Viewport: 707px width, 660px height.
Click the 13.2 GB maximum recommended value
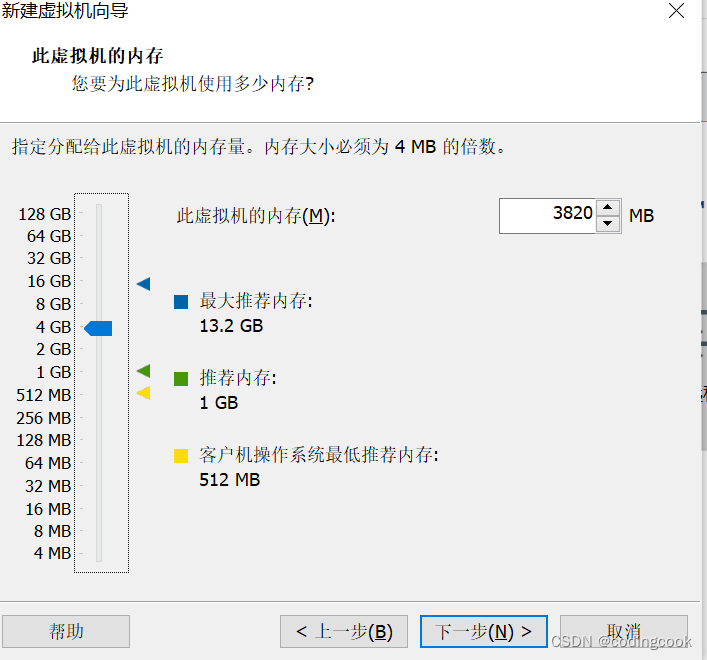click(231, 326)
